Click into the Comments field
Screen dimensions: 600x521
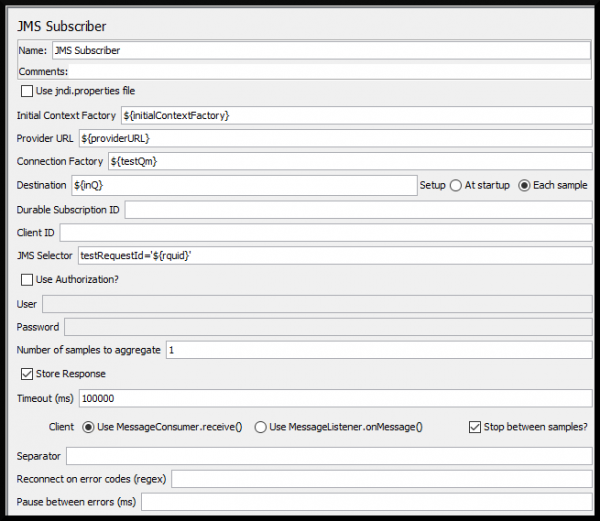click(330, 71)
